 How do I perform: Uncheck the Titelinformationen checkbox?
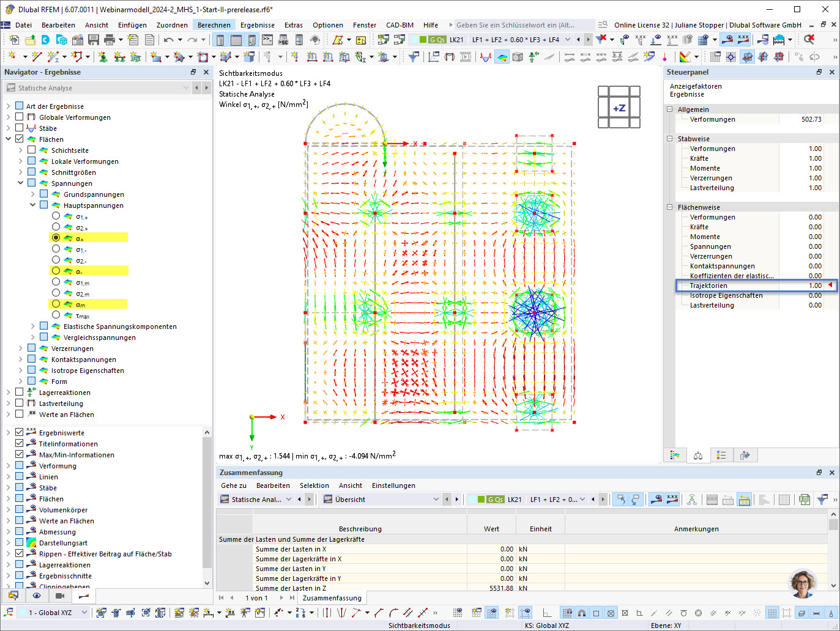[19, 443]
